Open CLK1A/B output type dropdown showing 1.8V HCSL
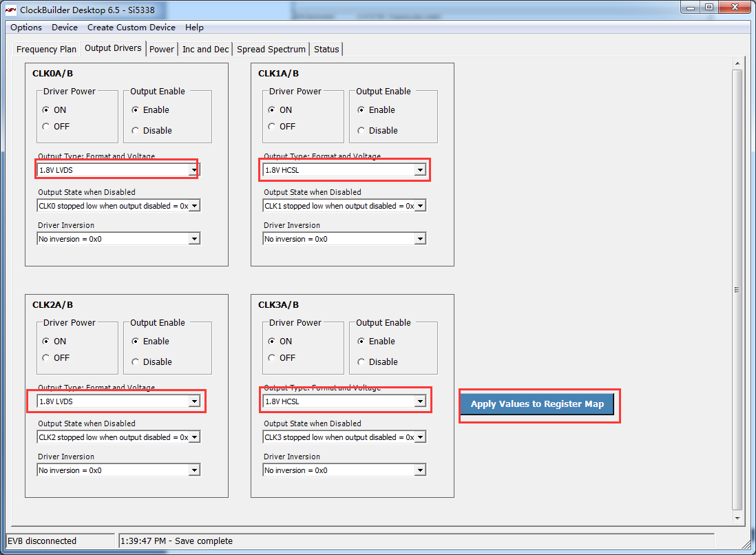The image size is (756, 555). tap(344, 169)
